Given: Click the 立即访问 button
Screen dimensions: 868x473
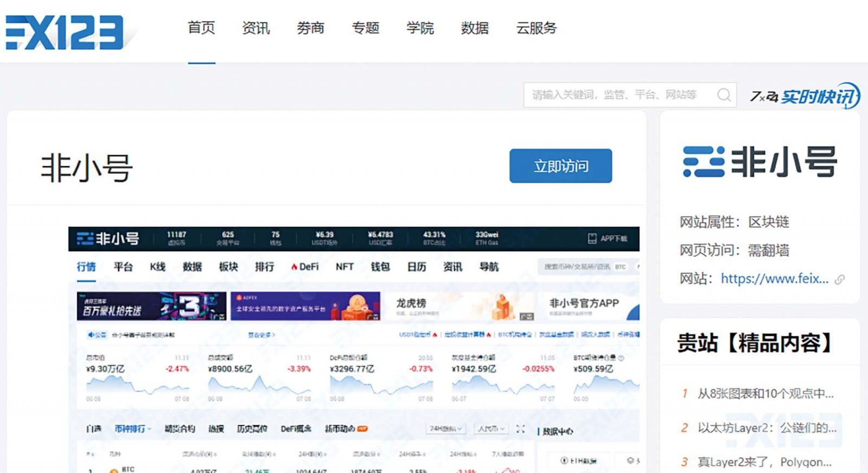Looking at the screenshot, I should [x=560, y=166].
